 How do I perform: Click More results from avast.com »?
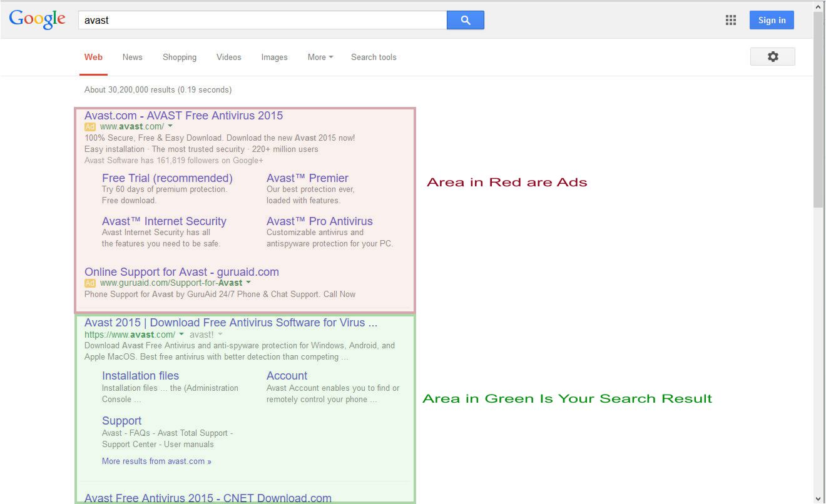tap(156, 461)
